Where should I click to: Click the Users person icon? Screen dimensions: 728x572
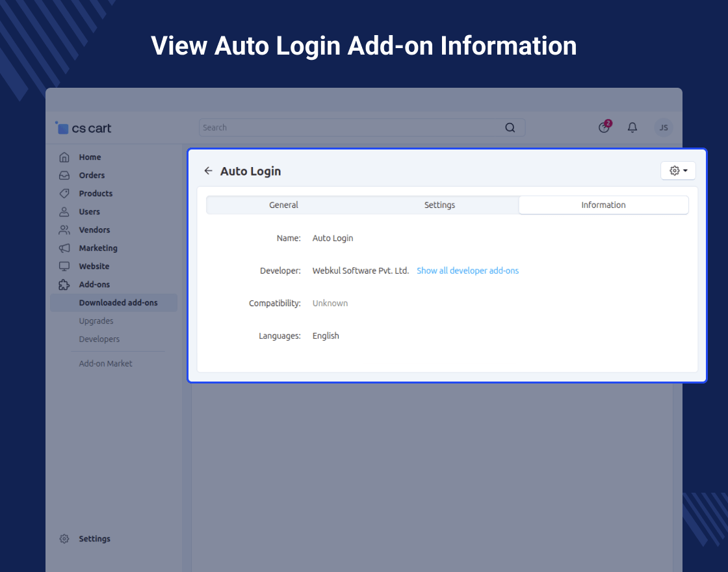tap(64, 212)
